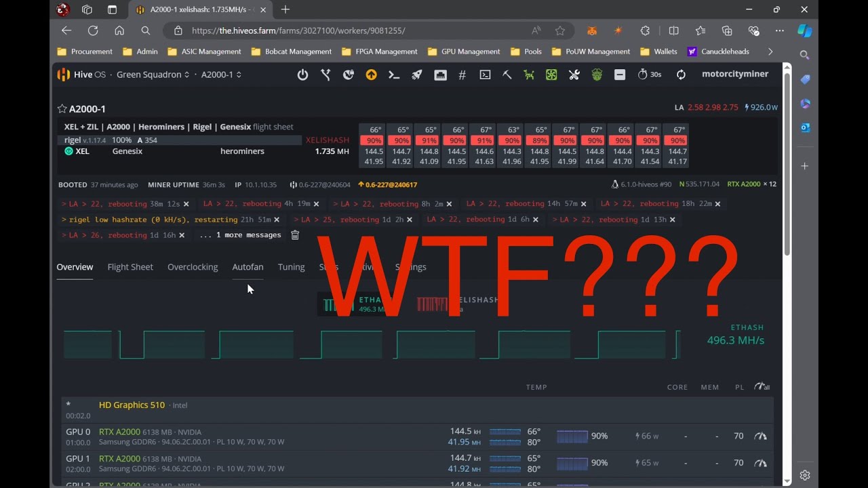Click the ETHASH hashrate graph area
Viewport: 868px width, 488px height.
[x=372, y=344]
